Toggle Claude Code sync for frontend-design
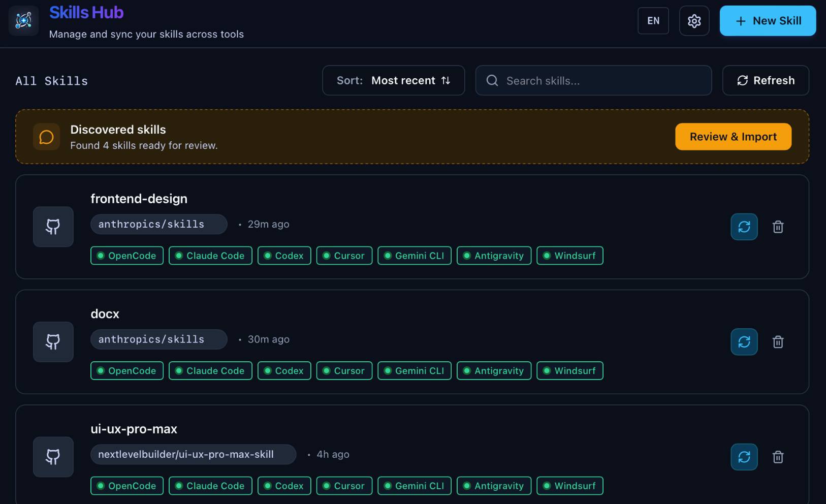 (x=210, y=256)
